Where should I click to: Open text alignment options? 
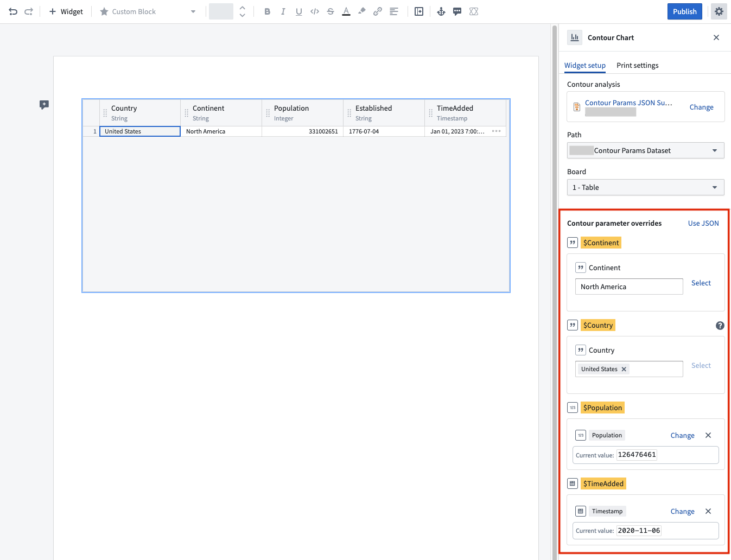point(394,11)
